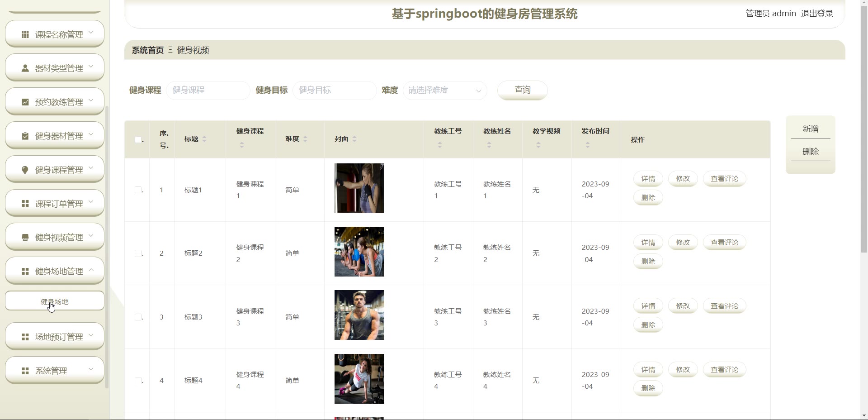Click the clipboard icon beside 健身器材管理
Viewport: 868px width, 420px height.
25,136
